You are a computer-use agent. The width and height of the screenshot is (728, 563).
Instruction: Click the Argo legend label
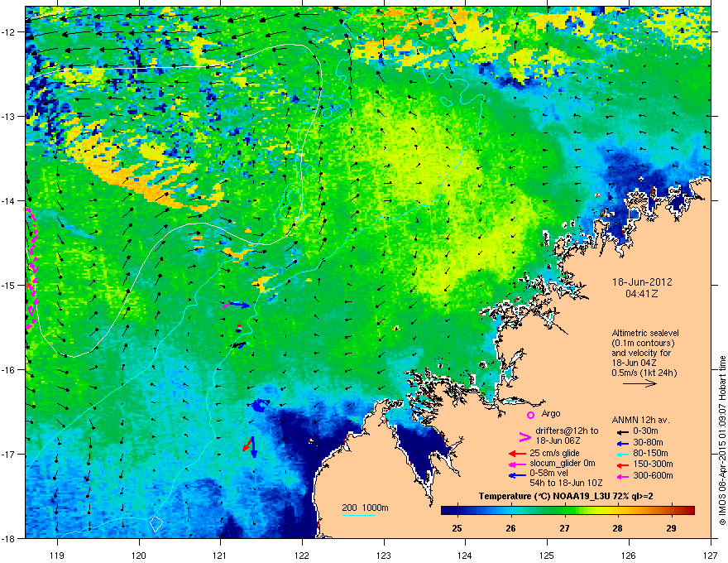(551, 413)
